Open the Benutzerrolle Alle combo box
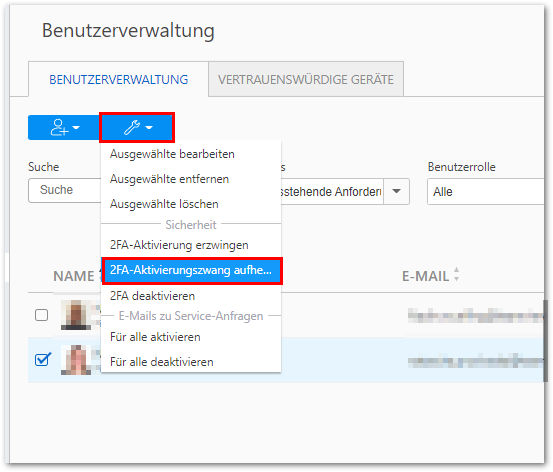Image resolution: width=553 pixels, height=472 pixels. (x=485, y=192)
